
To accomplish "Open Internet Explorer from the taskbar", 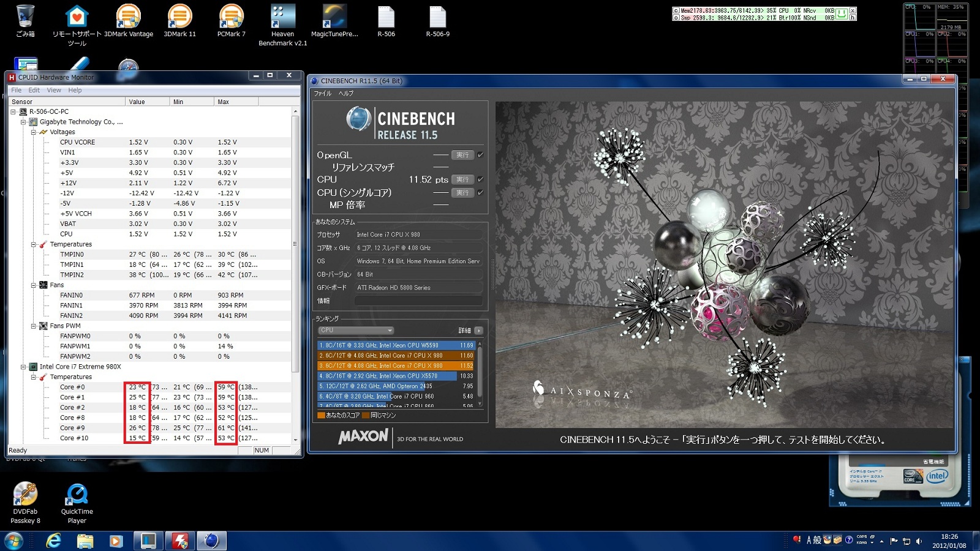I will tap(54, 541).
